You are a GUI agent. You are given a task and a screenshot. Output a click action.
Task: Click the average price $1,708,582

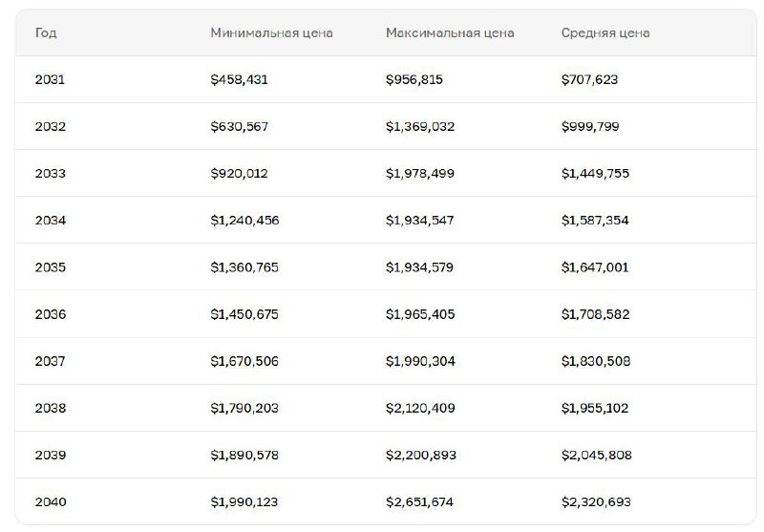coord(595,314)
